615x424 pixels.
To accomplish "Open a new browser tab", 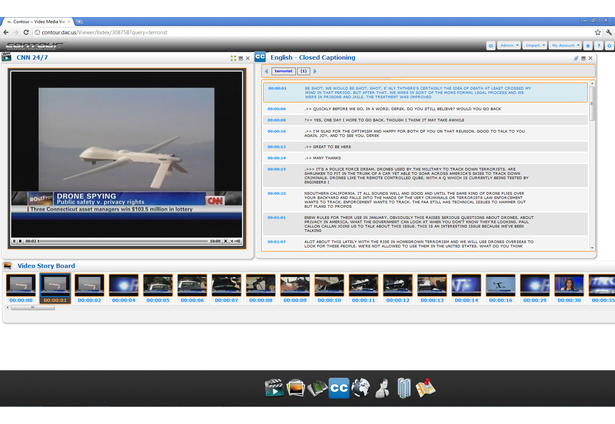I will (79, 22).
